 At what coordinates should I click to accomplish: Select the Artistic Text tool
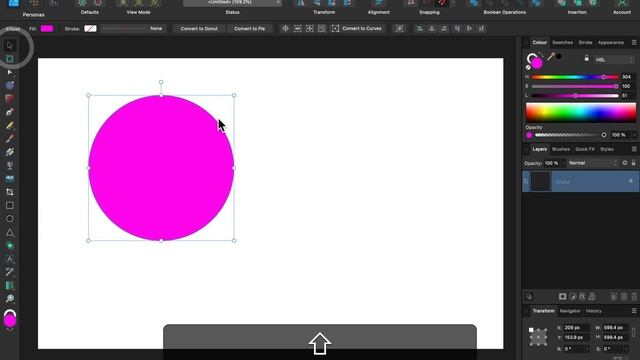[10, 259]
